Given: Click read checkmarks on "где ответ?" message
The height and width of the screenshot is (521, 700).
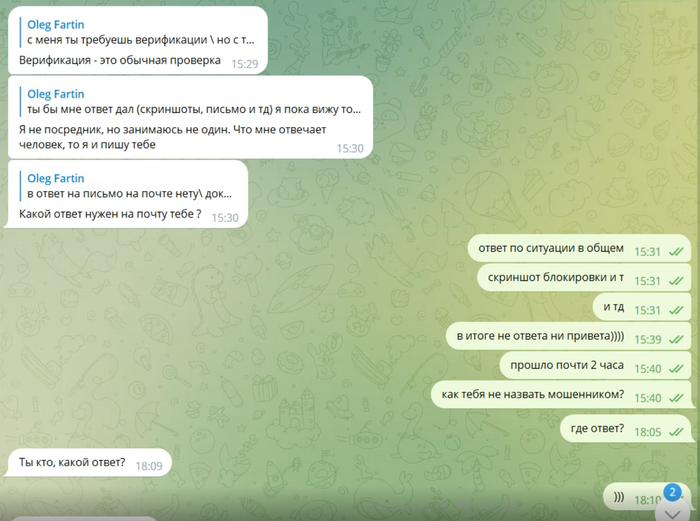Looking at the screenshot, I should tap(676, 432).
